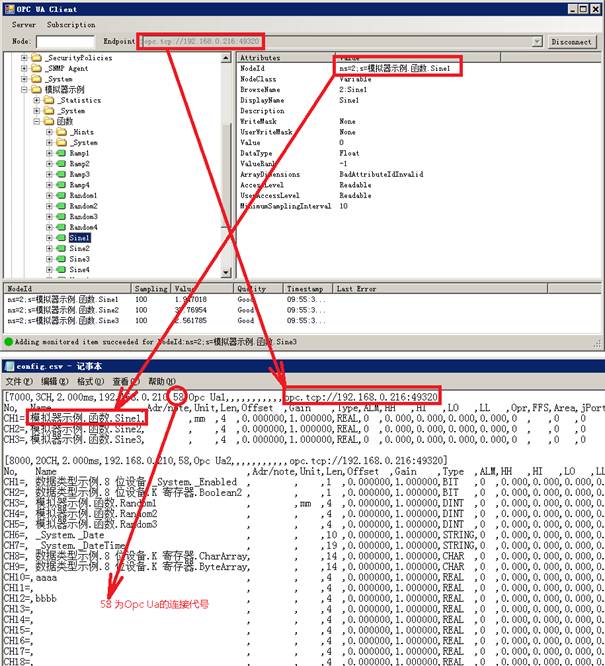
Task: Expand the _SNMP Agent tree node
Action: (24, 69)
